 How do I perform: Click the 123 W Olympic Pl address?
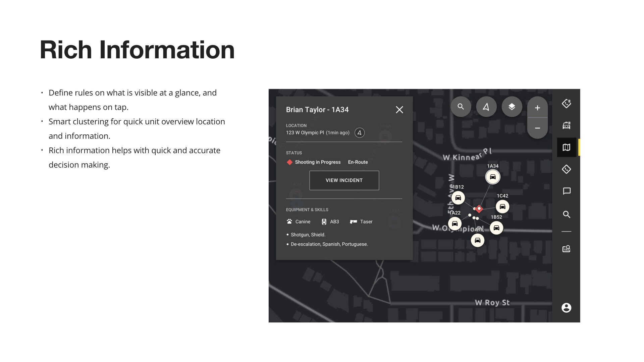(305, 133)
